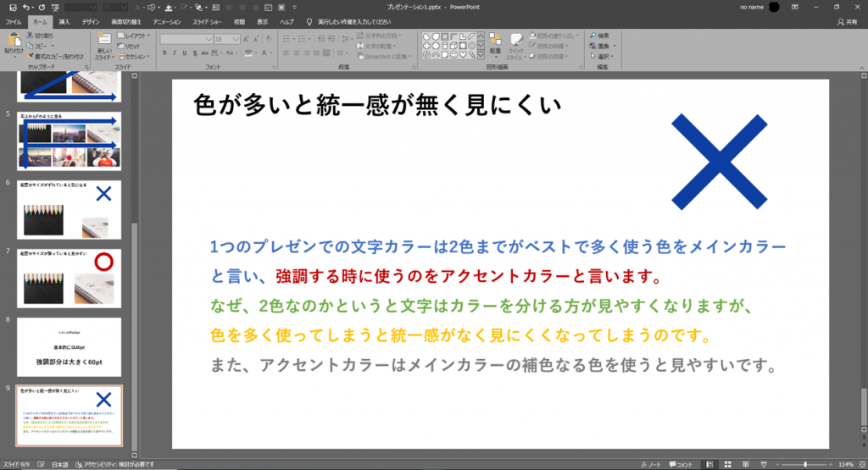The height and width of the screenshot is (470, 868).
Task: Switch to Transitions (画面切り替え) tab
Action: tap(126, 22)
